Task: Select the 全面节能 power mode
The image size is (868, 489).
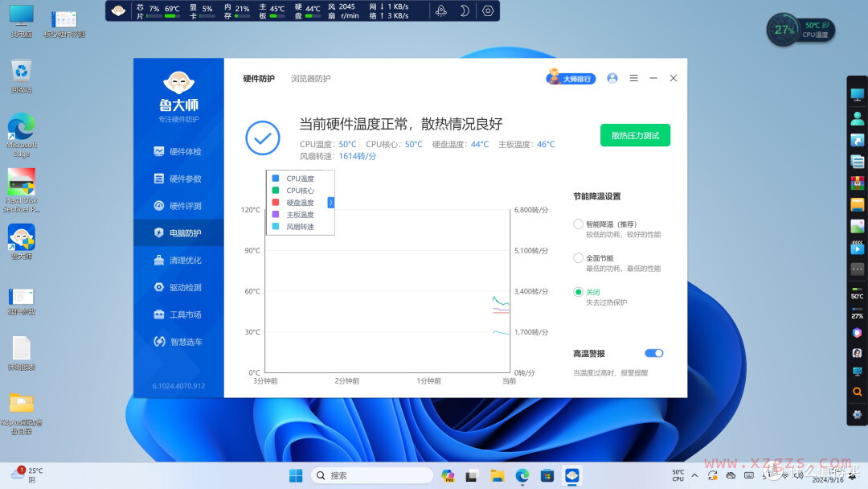Action: 578,257
